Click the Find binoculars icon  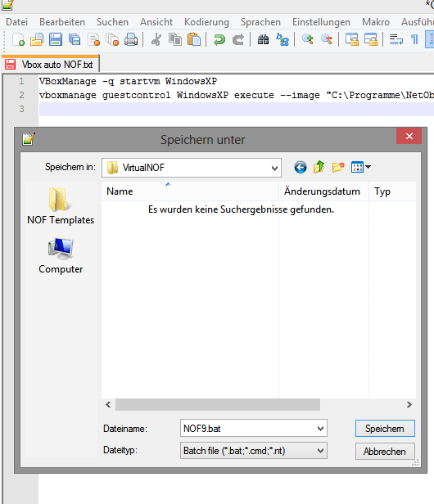click(x=263, y=40)
